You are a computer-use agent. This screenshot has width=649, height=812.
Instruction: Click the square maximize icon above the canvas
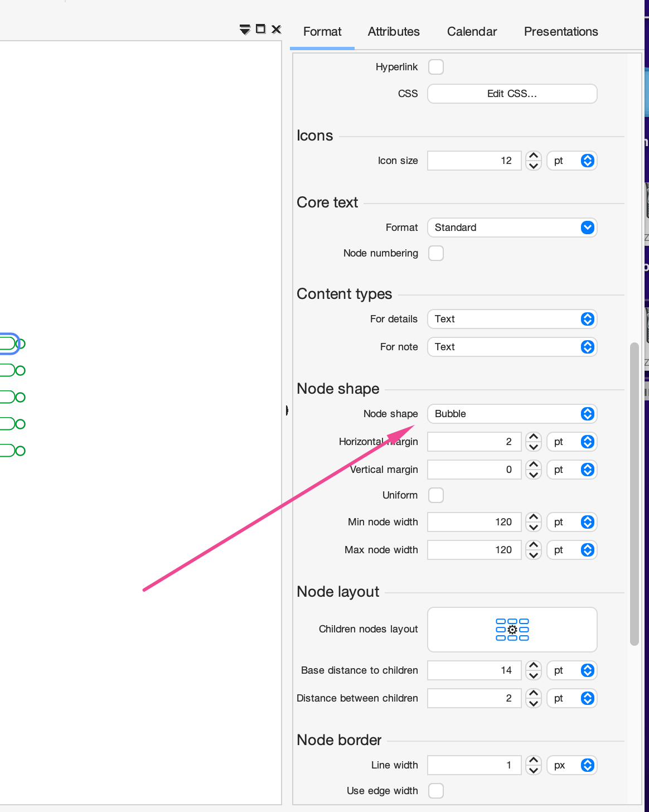[260, 30]
